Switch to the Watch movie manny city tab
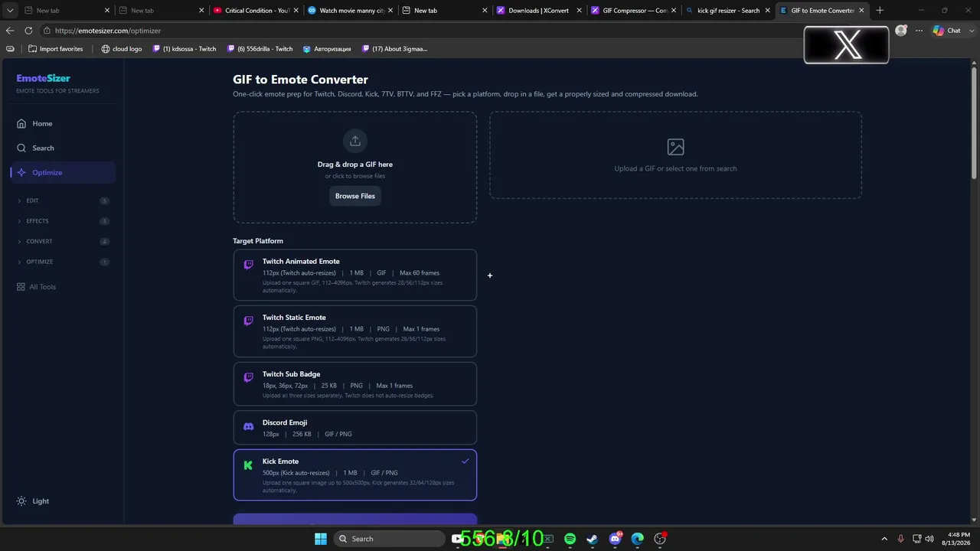 (349, 11)
